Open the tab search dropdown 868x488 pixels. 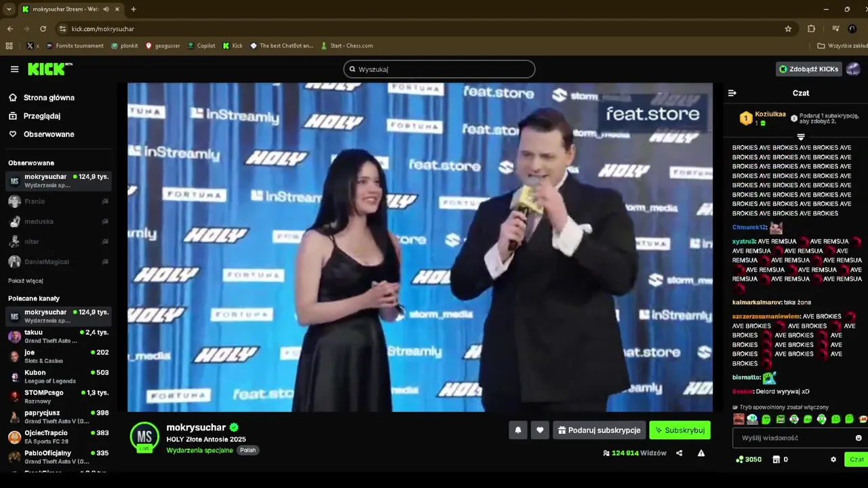(x=9, y=9)
